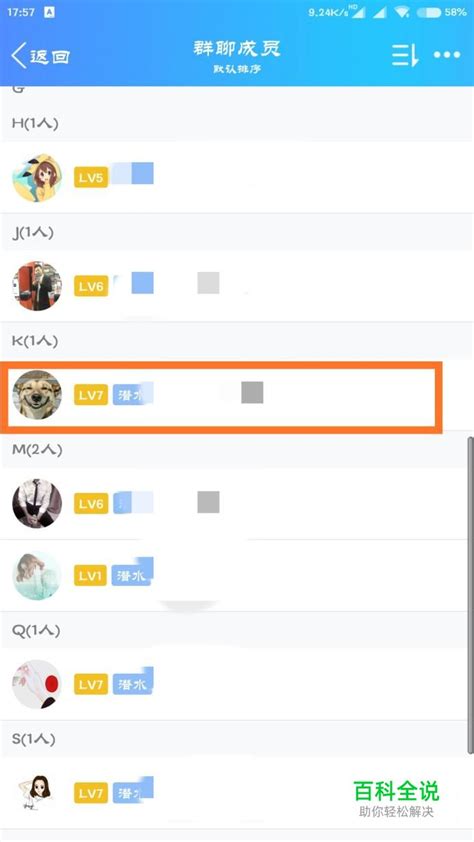
Task: Tap the 潜水 tag beside LV1
Action: coord(132,576)
